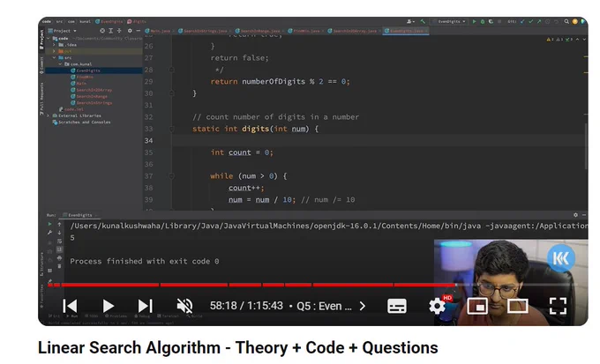This screenshot has width=600, height=364.
Task: Switch to the SearchIn2DArray.java tab
Action: 353,31
